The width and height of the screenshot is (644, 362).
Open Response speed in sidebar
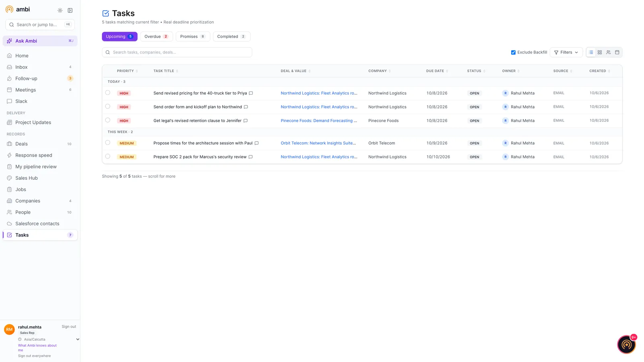[40, 155]
